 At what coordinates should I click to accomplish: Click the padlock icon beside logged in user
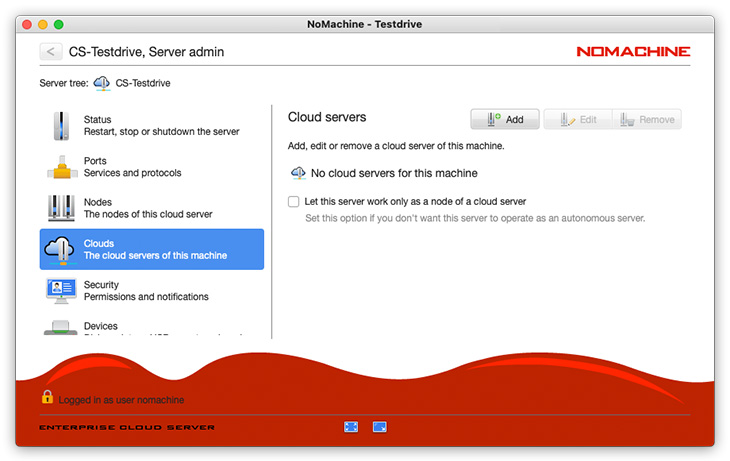[47, 398]
